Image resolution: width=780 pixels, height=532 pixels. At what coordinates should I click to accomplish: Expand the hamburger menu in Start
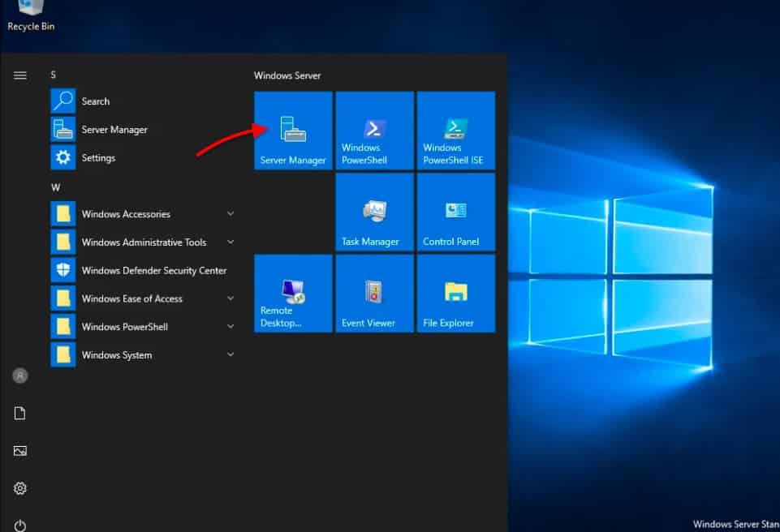(20, 75)
